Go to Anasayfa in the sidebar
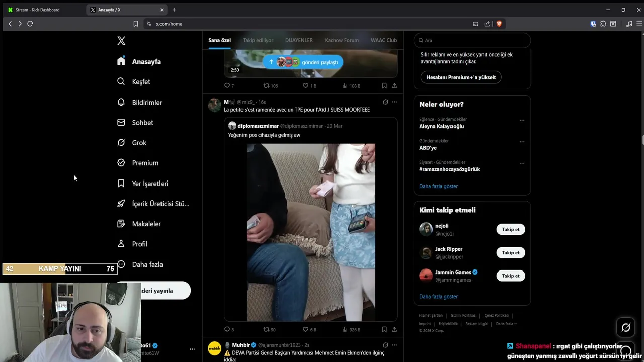The image size is (644, 362). point(139,61)
